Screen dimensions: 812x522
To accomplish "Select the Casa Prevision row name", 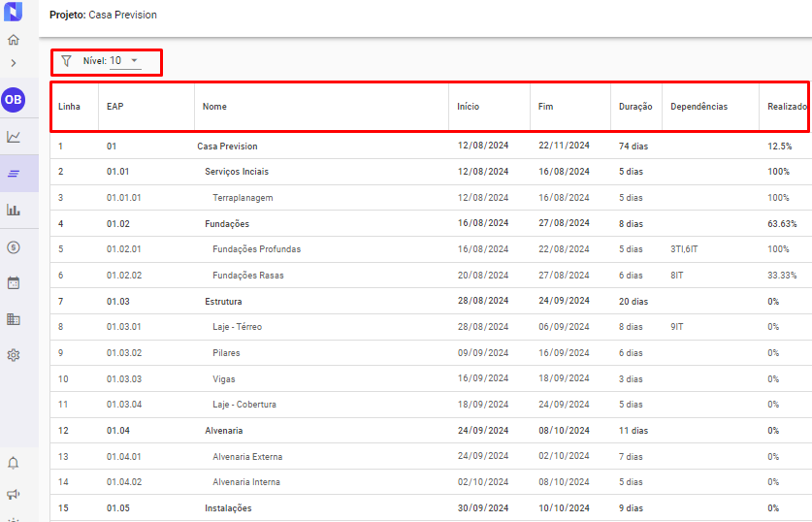I will point(227,147).
